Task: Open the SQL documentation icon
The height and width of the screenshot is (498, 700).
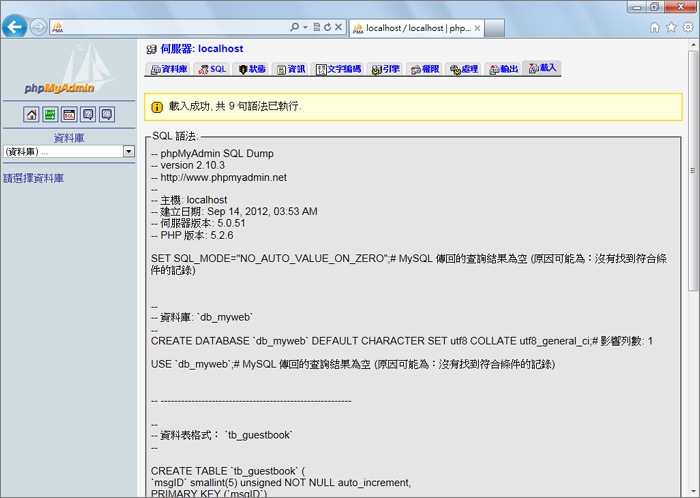Action: click(x=107, y=115)
